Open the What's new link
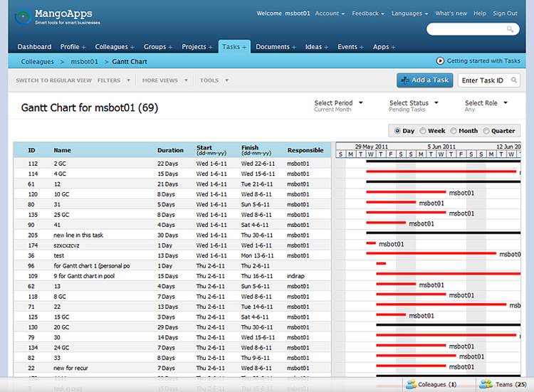Image resolution: width=534 pixels, height=392 pixels. coord(451,14)
